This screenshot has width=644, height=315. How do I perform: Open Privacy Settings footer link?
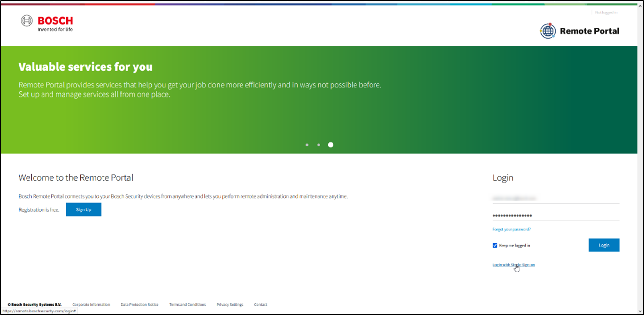[x=230, y=305]
